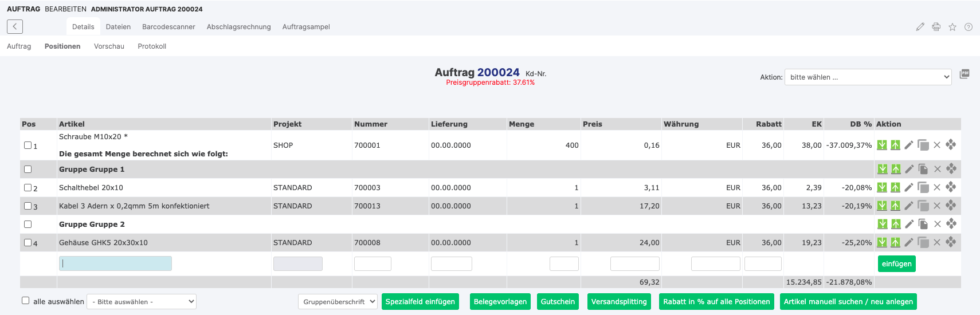
Task: Go back using the arrow button at top left
Action: 15,26
